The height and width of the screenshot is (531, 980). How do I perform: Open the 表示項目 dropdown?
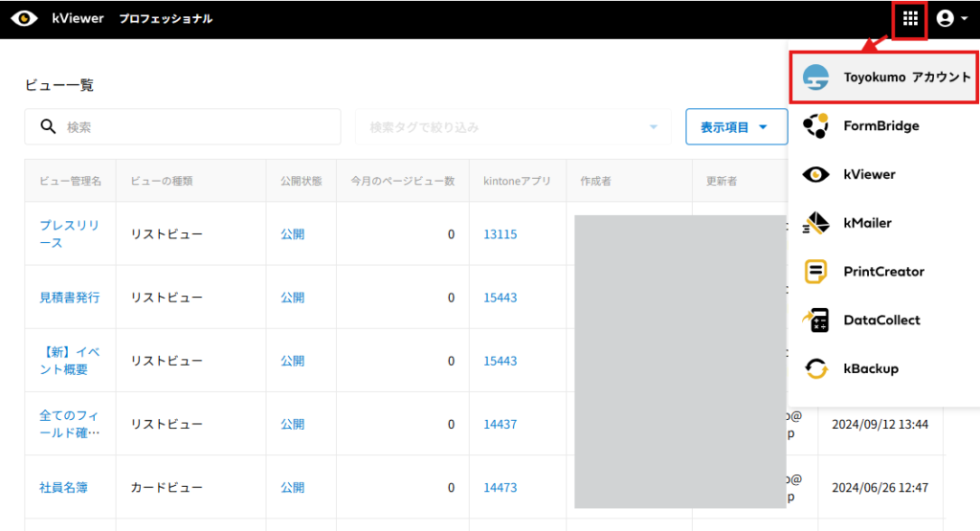pyautogui.click(x=735, y=126)
